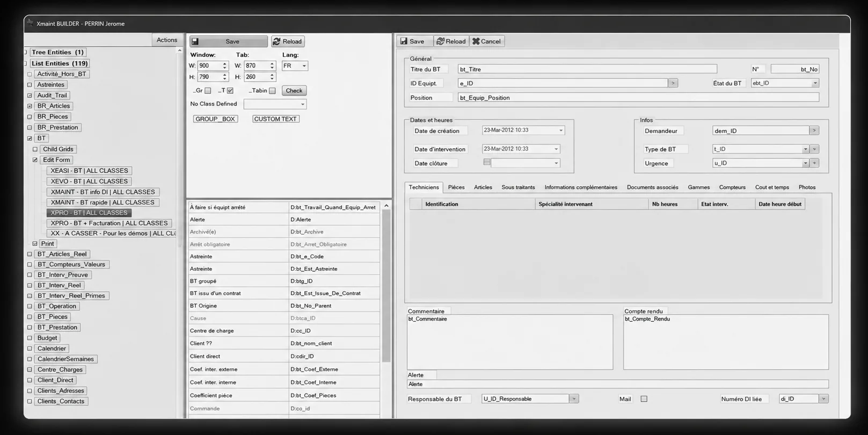Switch to the Sous traitants tab
Image resolution: width=868 pixels, height=435 pixels.
(518, 187)
